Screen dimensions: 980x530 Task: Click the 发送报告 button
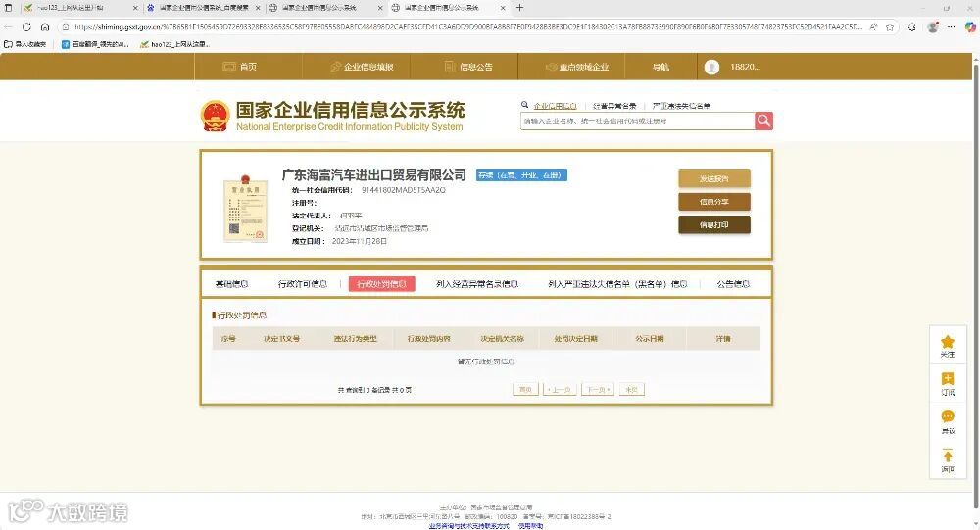point(714,178)
